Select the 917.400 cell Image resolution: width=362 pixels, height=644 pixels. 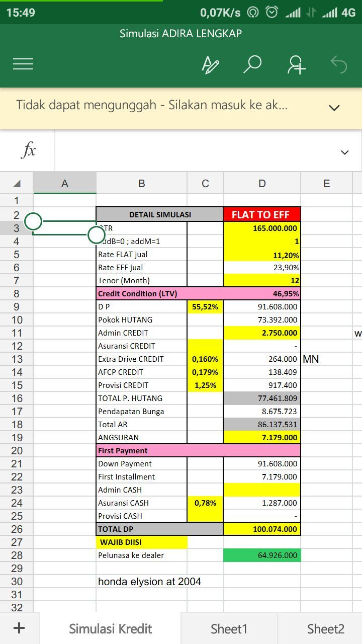click(x=262, y=385)
